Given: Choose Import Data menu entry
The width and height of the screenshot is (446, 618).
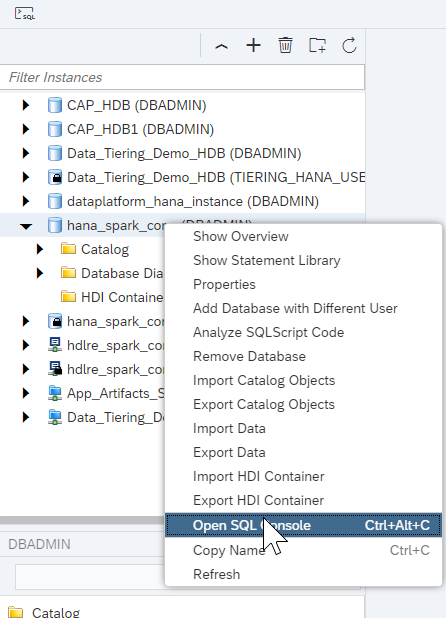Looking at the screenshot, I should (x=303, y=429).
